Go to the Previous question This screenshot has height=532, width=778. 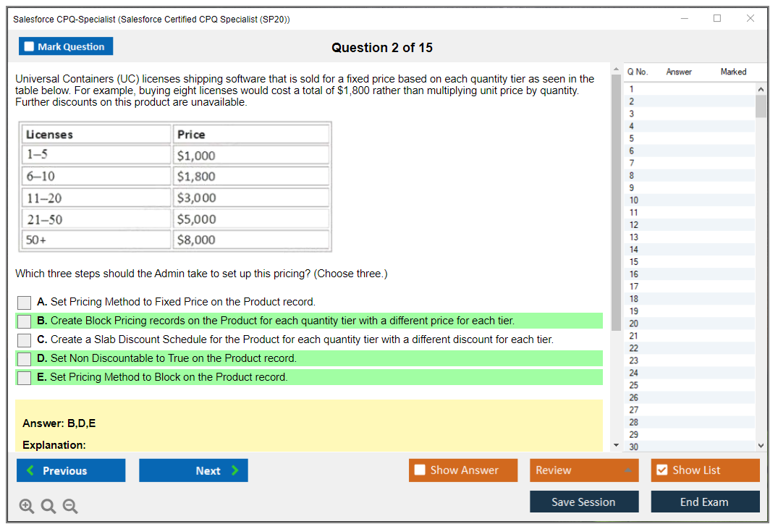pyautogui.click(x=71, y=470)
